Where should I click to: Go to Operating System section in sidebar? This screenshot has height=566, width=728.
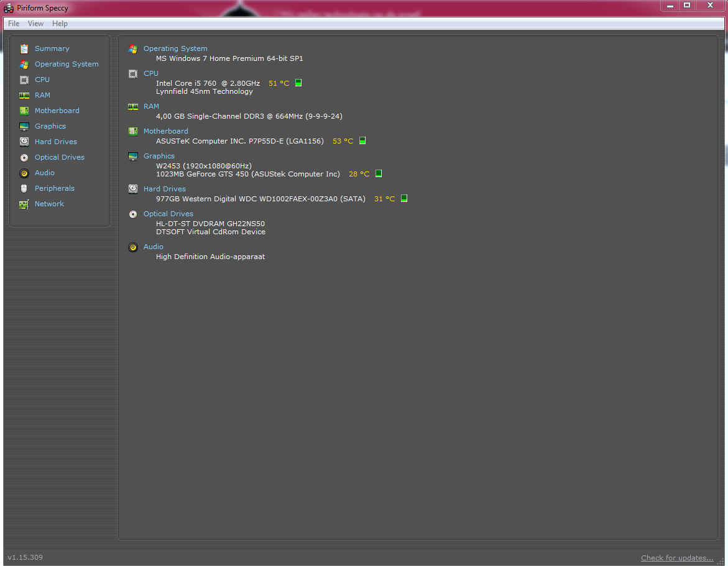tap(67, 64)
